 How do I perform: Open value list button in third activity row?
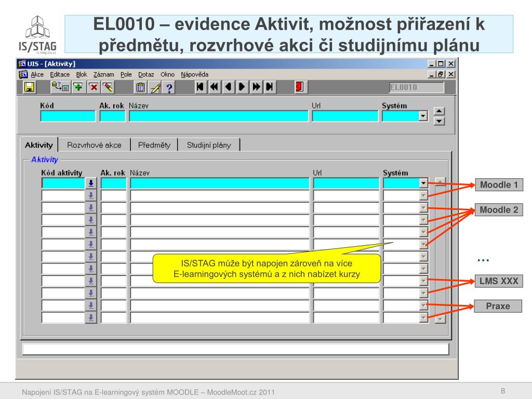(x=91, y=208)
